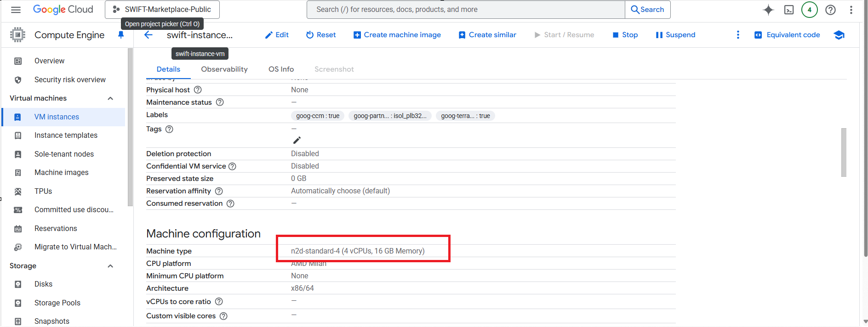Show help for Physical host
Image resolution: width=868 pixels, height=327 pixels.
tap(198, 90)
